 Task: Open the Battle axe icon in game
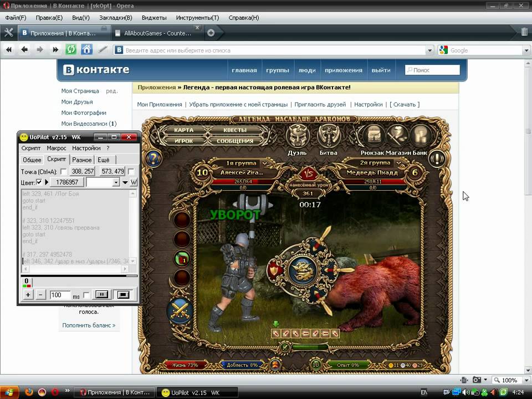pos(329,136)
